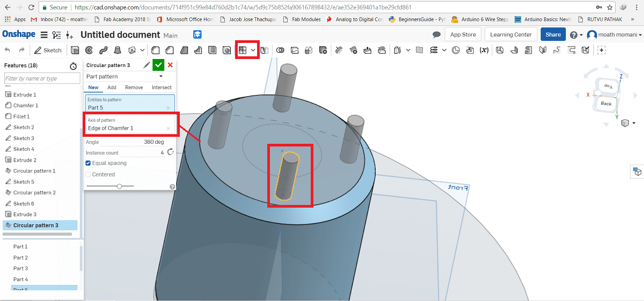This screenshot has height=301, width=644.
Task: Select the Split tool
Action: pos(294,50)
